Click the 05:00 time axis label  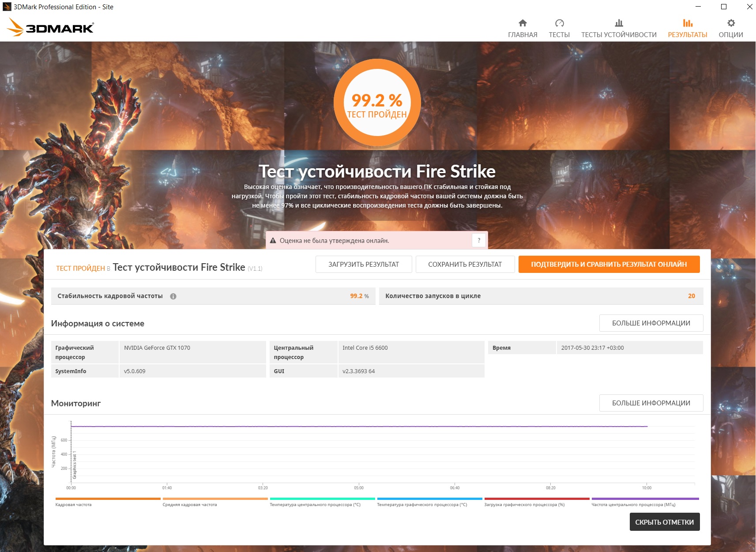coord(359,488)
